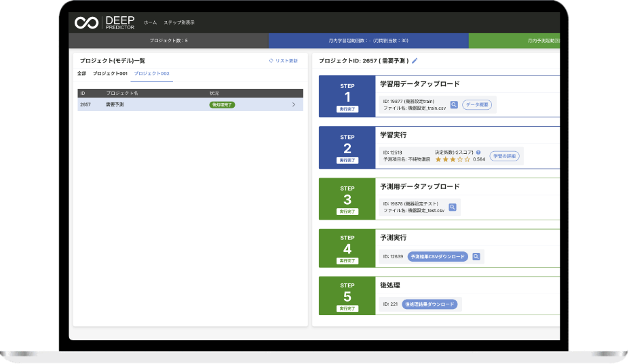Expand the 需要予測 row chevron arrow
Image resolution: width=629 pixels, height=364 pixels.
coord(293,105)
